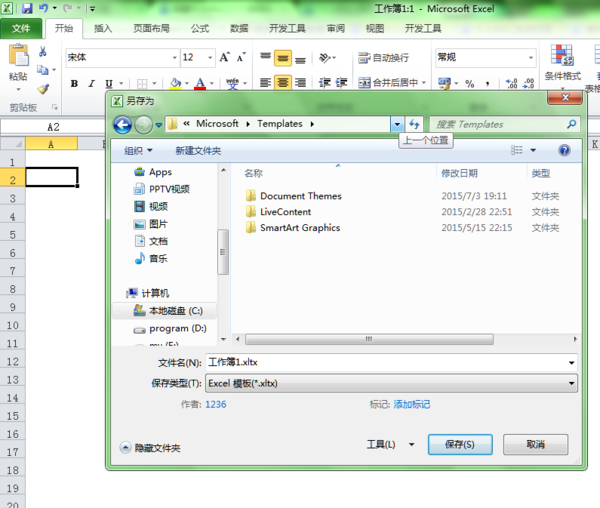
Task: Click the 保存(S) button
Action: (460, 444)
